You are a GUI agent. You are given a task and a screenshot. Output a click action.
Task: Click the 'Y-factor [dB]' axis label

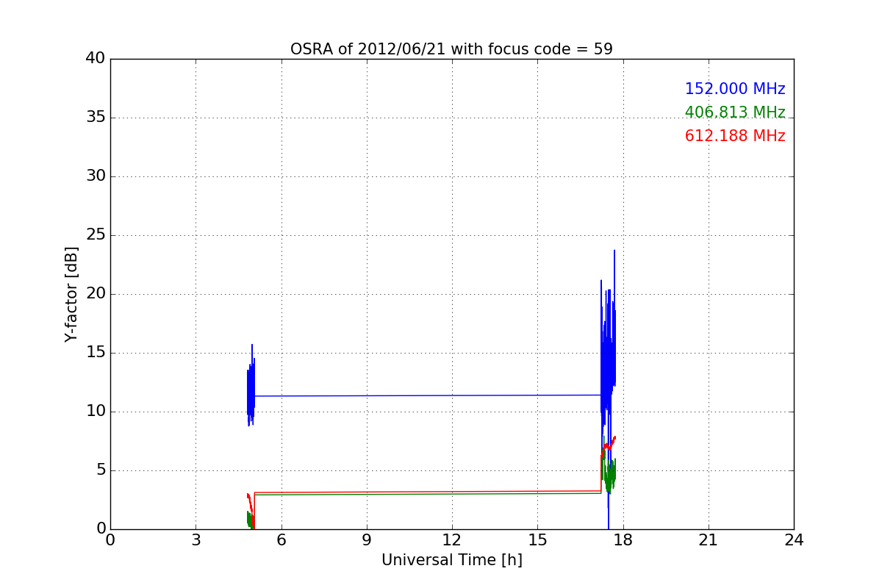pos(71,294)
